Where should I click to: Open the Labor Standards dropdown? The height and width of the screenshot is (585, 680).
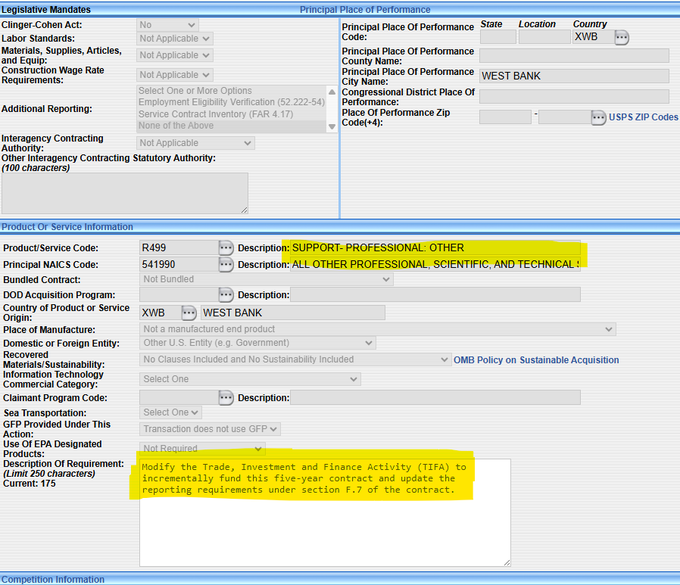175,39
